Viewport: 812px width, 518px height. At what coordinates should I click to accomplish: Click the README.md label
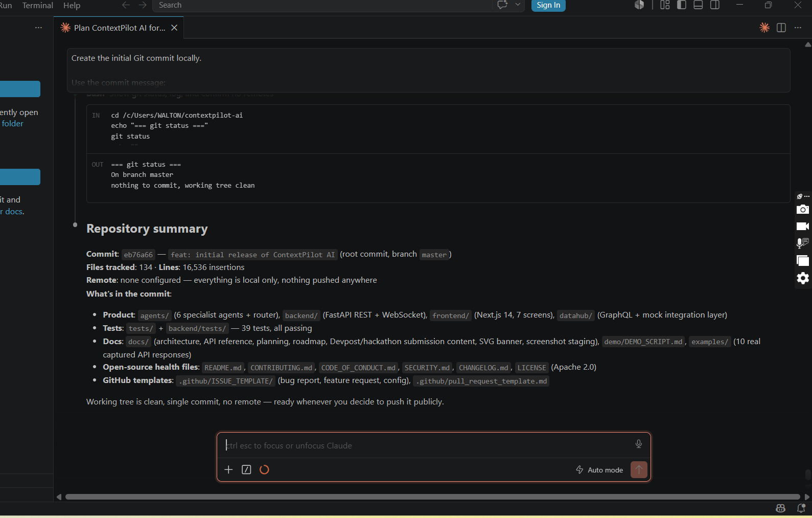pyautogui.click(x=223, y=368)
